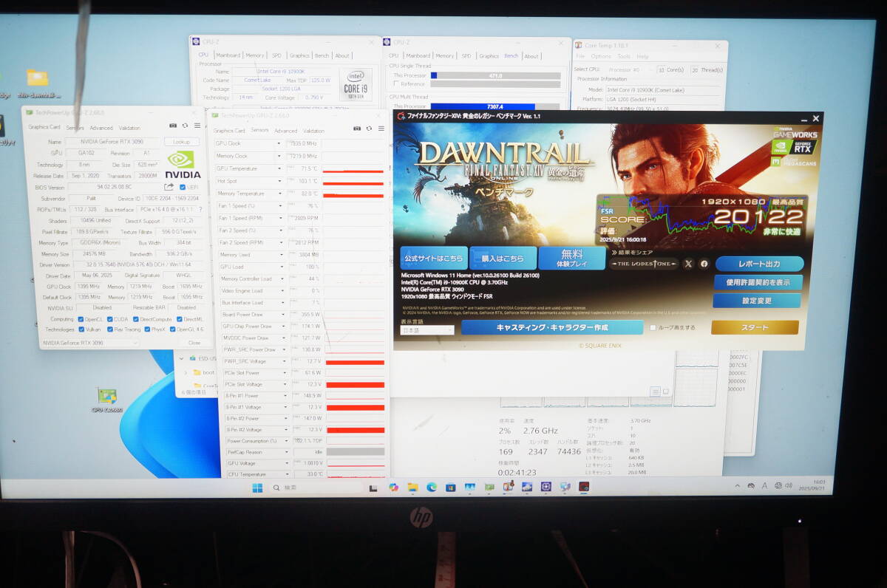Screen dimensions: 887x588
Task: Toggle DirectML checkbox
Action: pyautogui.click(x=178, y=319)
